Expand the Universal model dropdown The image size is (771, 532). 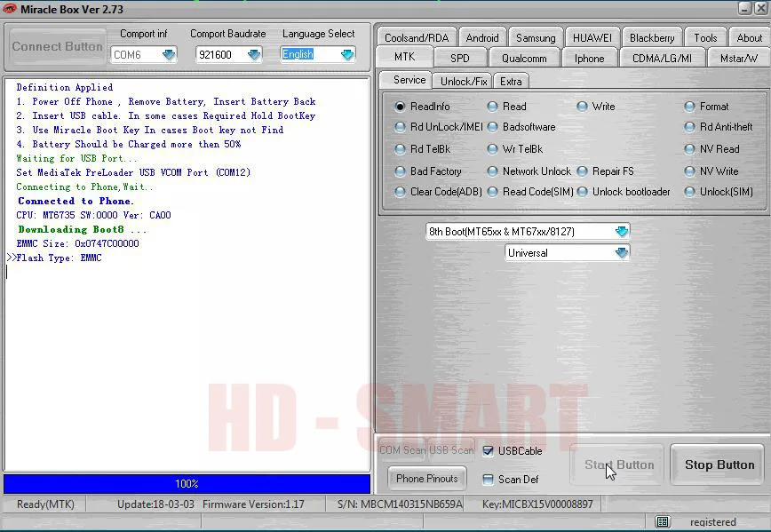[x=622, y=253]
